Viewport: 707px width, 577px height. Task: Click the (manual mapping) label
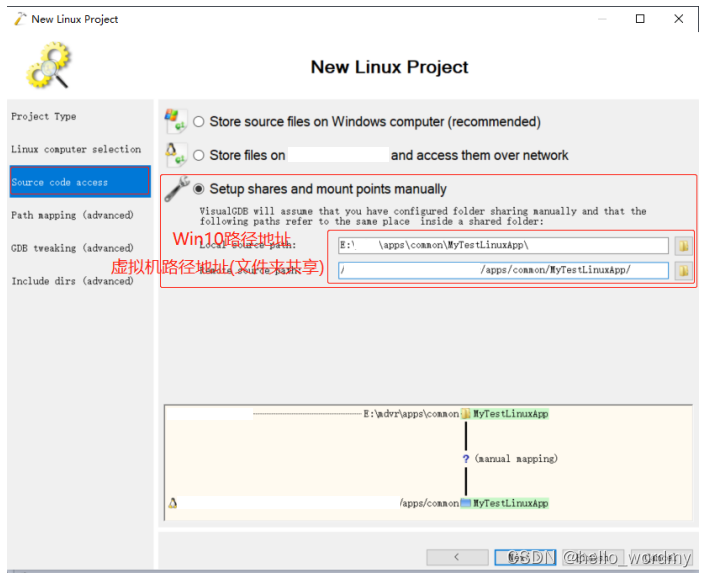516,459
